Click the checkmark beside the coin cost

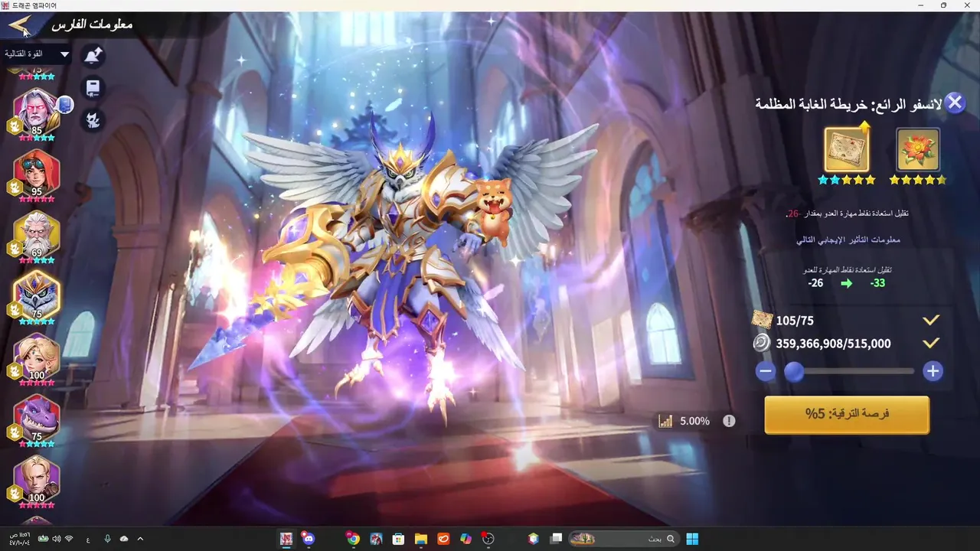coord(931,344)
